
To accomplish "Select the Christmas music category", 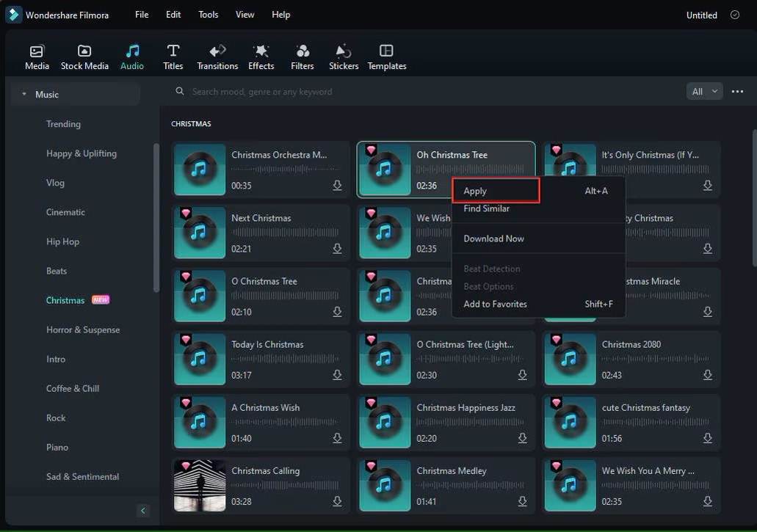I will click(x=65, y=300).
